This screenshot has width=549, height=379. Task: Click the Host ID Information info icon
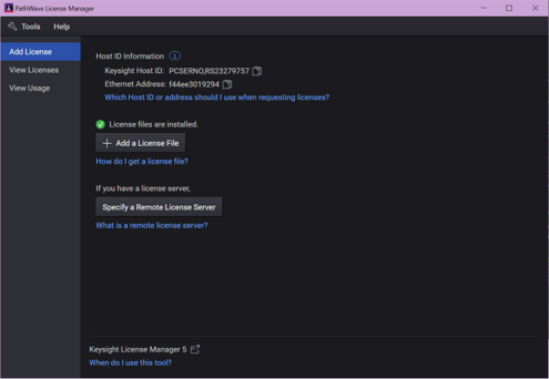point(175,56)
